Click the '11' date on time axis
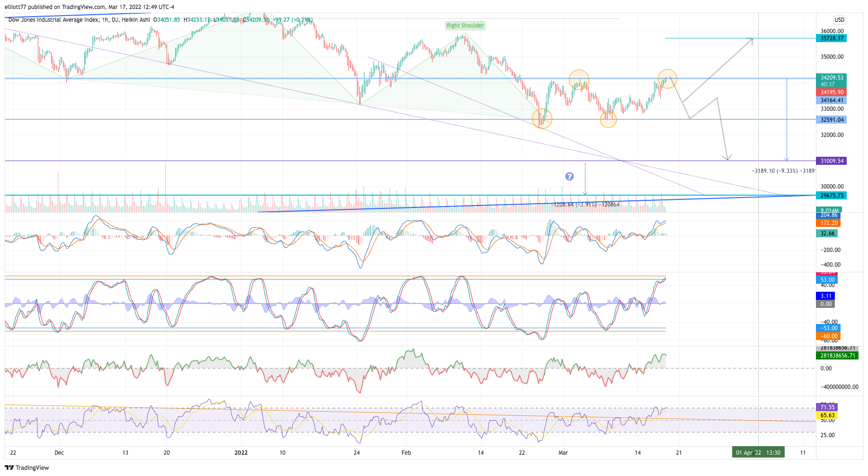This screenshot has width=868, height=476. [803, 453]
